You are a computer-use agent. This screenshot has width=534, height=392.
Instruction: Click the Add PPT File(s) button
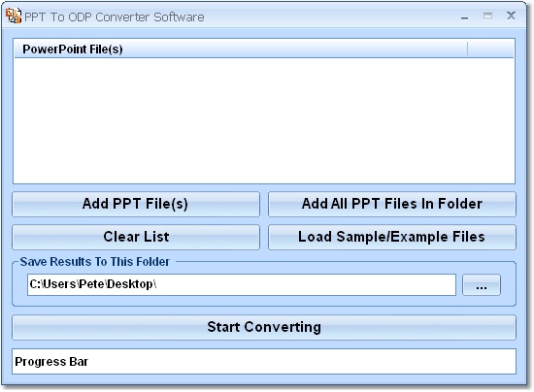click(x=136, y=204)
